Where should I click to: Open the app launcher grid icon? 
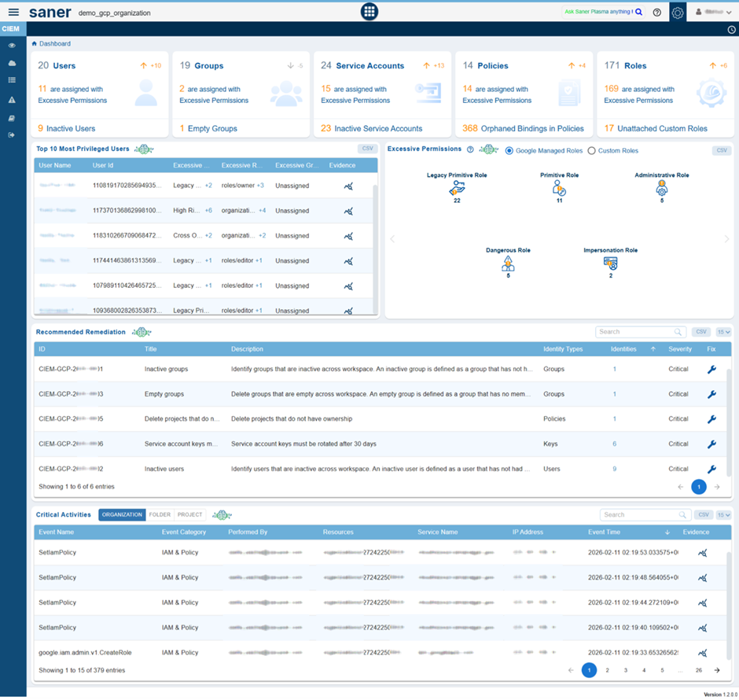tap(369, 12)
